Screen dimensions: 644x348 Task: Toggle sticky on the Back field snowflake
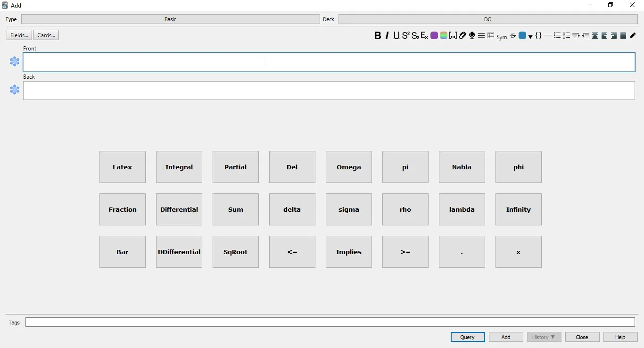point(14,90)
